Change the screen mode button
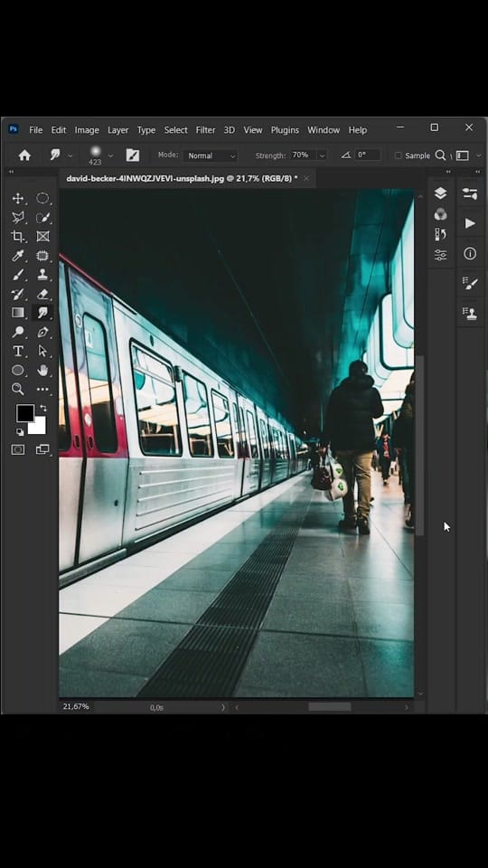The image size is (488, 868). (x=42, y=449)
